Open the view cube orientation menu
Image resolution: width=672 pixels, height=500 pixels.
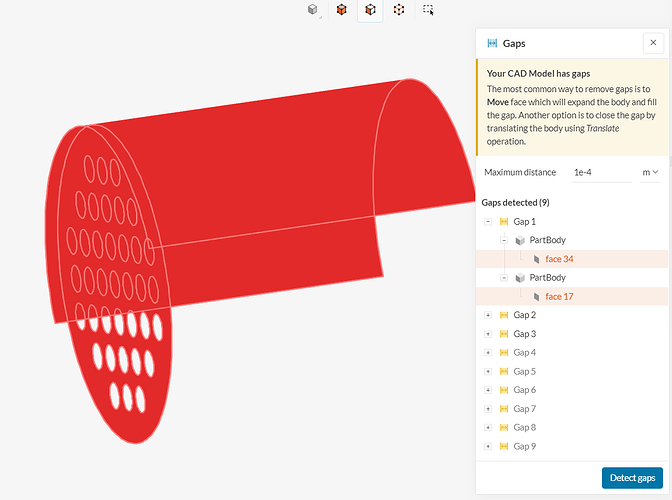pyautogui.click(x=314, y=10)
